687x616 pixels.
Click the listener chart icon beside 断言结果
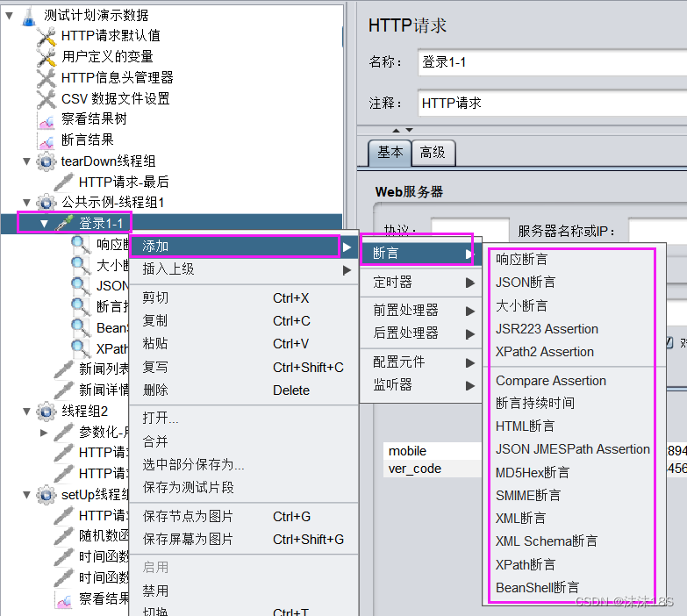pos(46,140)
